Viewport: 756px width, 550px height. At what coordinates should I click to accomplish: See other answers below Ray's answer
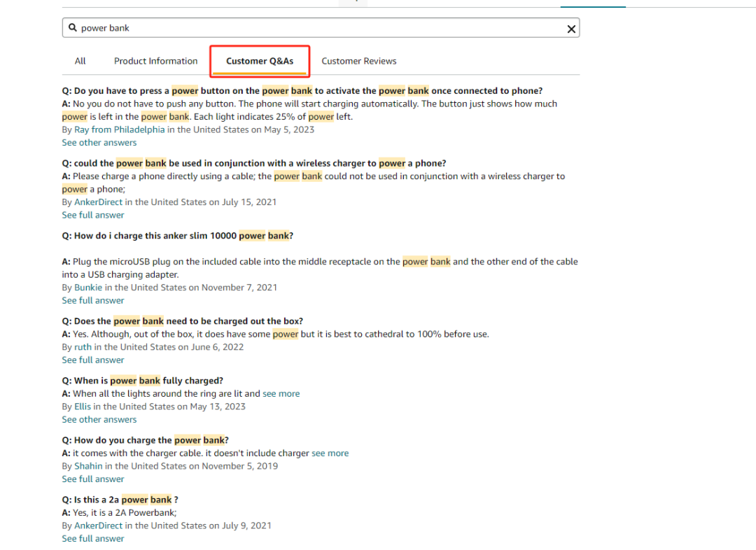(99, 143)
